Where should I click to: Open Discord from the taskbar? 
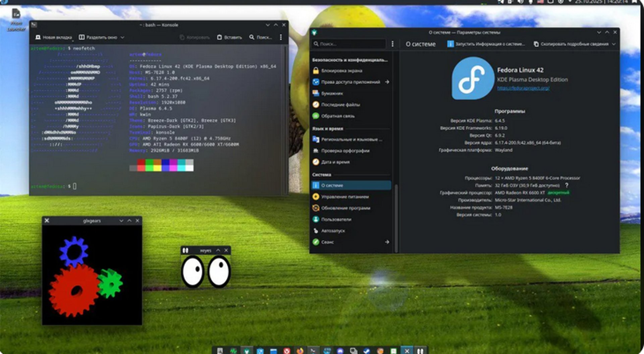[x=340, y=351]
